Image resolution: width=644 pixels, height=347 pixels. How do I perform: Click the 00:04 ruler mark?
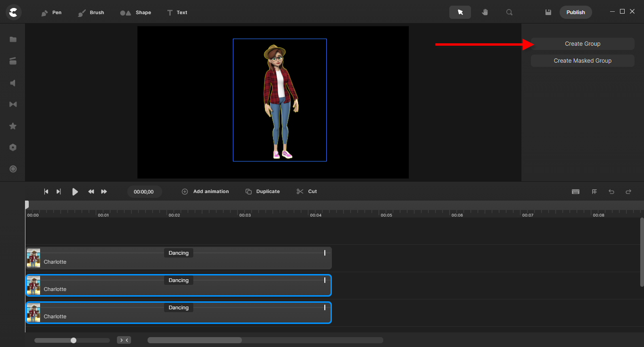click(x=315, y=215)
